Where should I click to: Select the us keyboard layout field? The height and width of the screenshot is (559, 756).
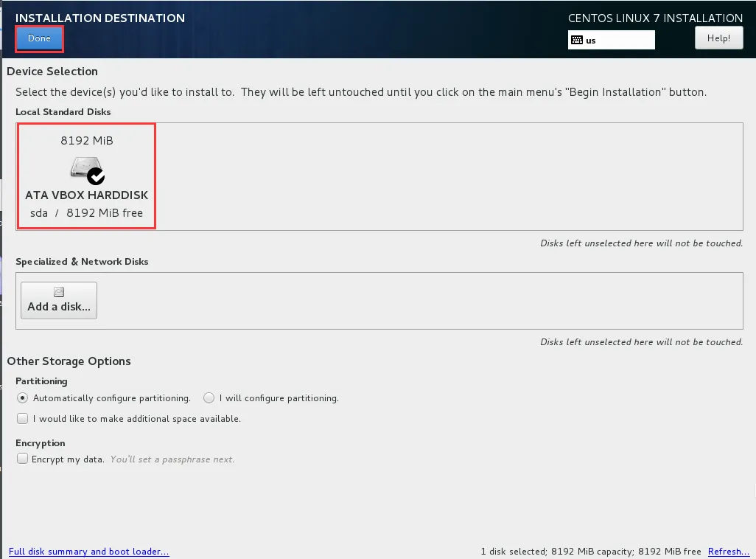pos(612,40)
